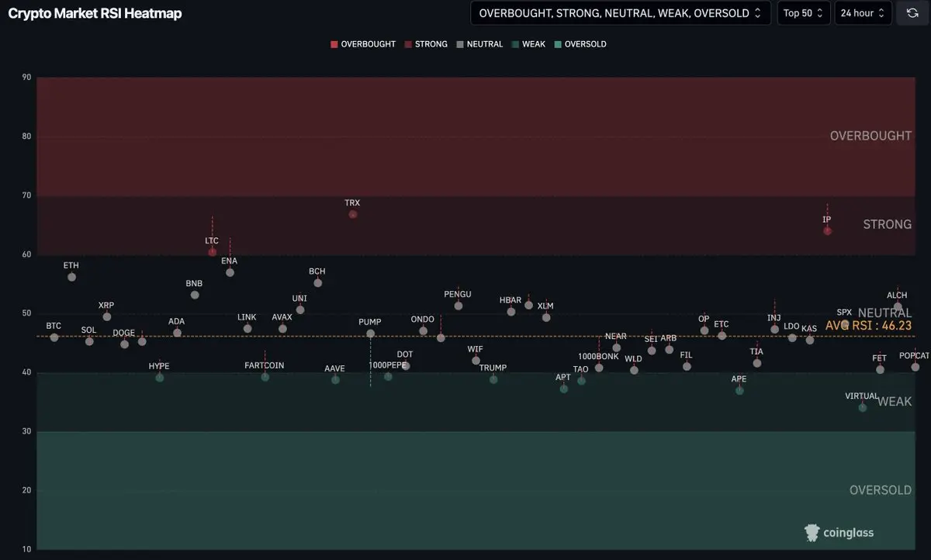931x560 pixels.
Task: Select the APE data point
Action: coord(739,390)
